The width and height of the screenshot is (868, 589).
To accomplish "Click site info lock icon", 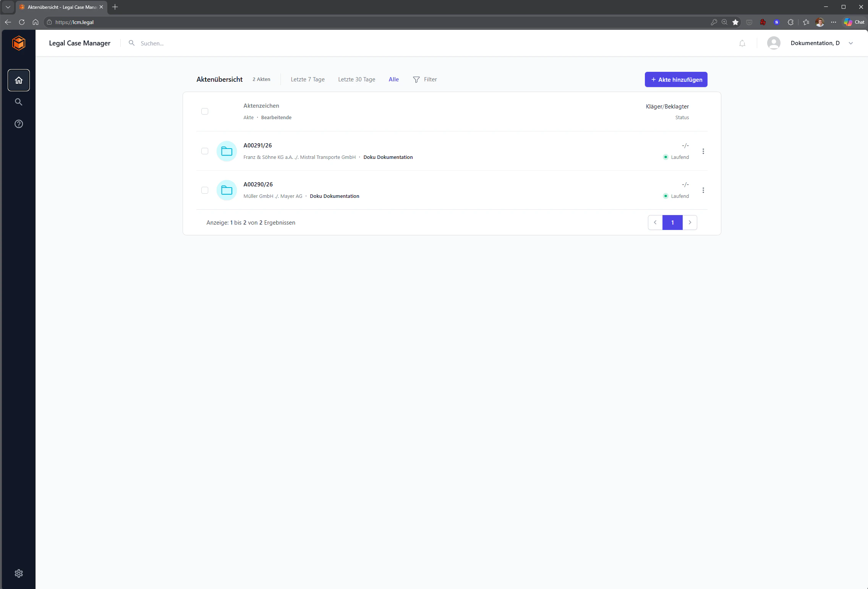I will (x=49, y=22).
